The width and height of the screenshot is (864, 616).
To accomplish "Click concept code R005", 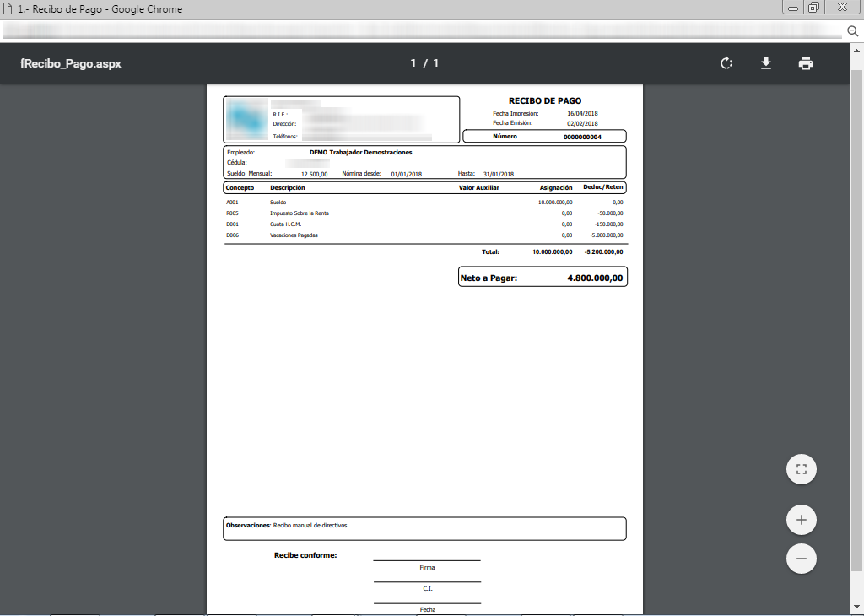I will pos(232,213).
